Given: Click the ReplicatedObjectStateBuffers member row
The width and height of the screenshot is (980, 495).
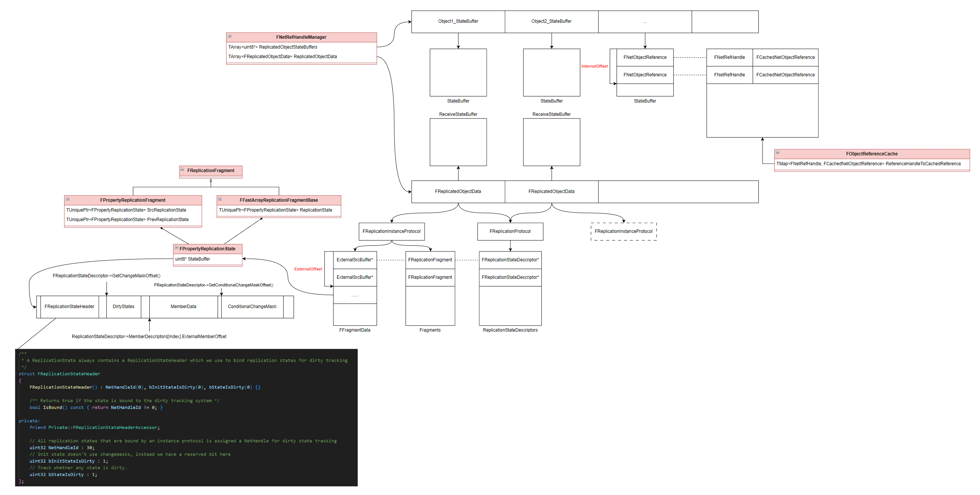Looking at the screenshot, I should click(273, 47).
